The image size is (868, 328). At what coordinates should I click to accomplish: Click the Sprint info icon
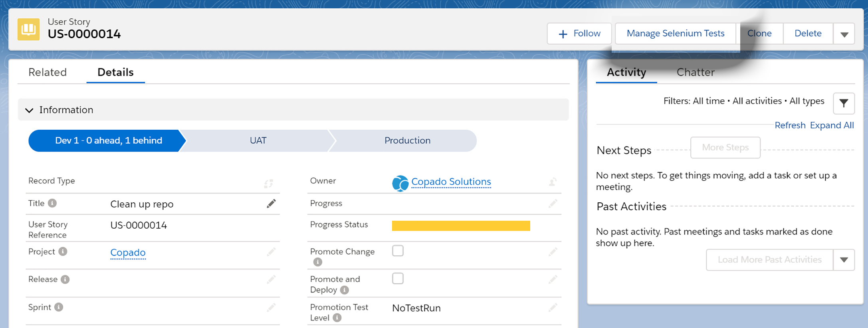(x=59, y=307)
